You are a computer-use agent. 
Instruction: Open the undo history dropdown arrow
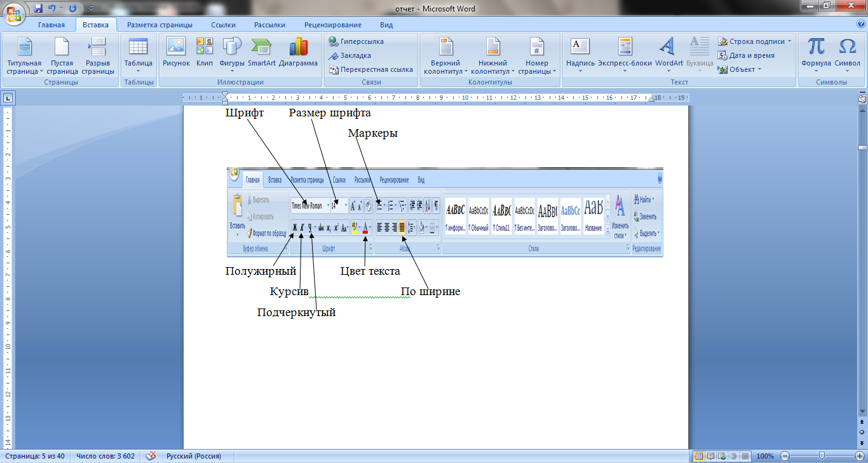click(x=62, y=9)
